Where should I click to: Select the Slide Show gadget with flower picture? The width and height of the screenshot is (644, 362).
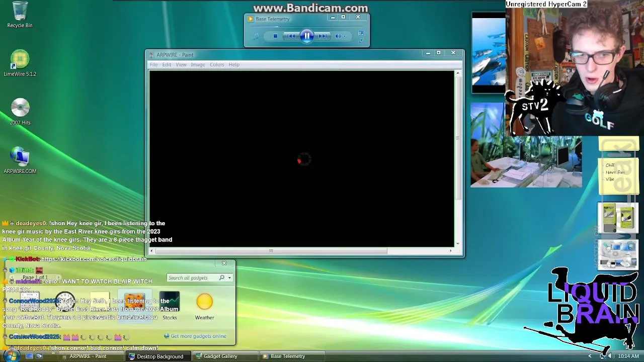click(x=134, y=306)
